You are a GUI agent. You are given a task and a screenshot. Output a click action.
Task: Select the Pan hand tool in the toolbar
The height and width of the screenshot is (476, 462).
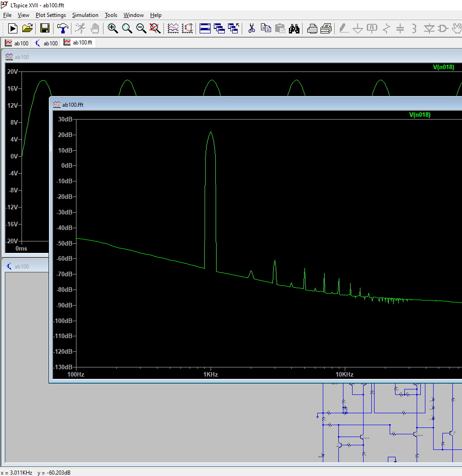[95, 28]
